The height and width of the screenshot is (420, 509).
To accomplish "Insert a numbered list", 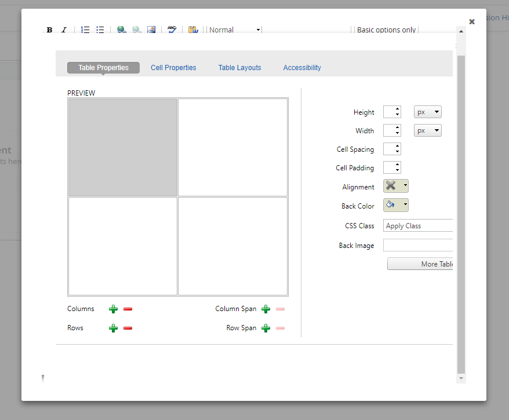I will click(x=85, y=30).
